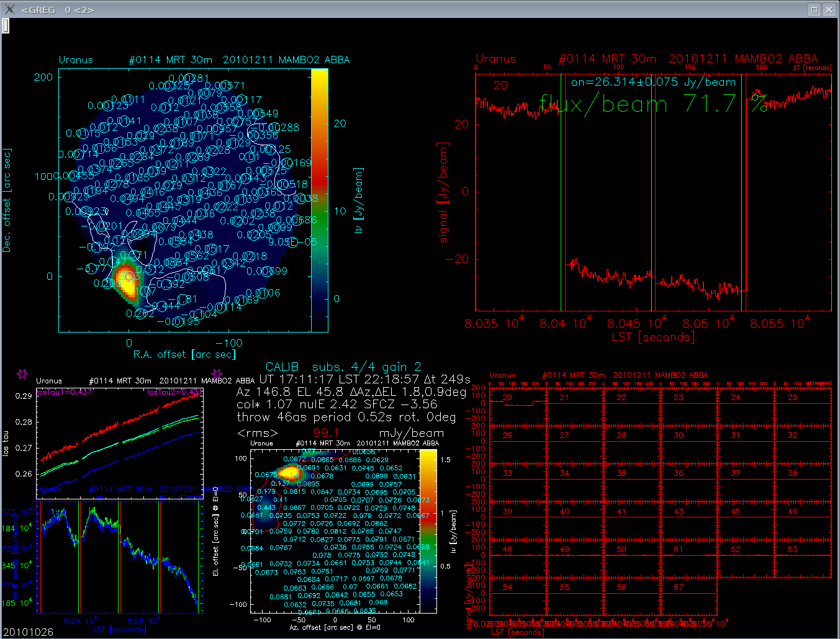
Task: Close the GREG plot window
Action: pyautogui.click(x=829, y=9)
